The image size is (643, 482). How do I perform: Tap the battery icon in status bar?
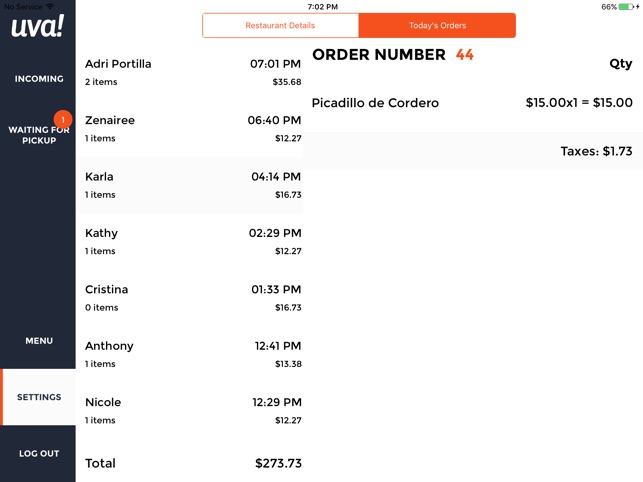click(x=627, y=6)
